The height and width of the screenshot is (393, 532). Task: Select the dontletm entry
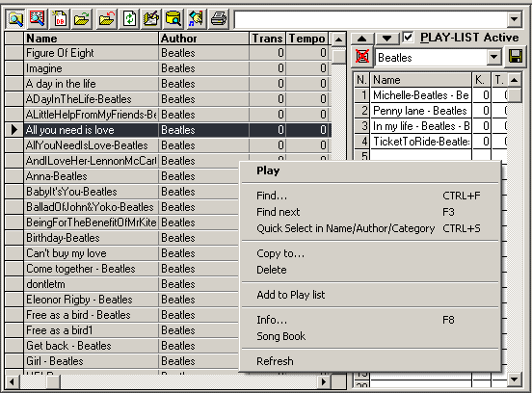pos(91,284)
